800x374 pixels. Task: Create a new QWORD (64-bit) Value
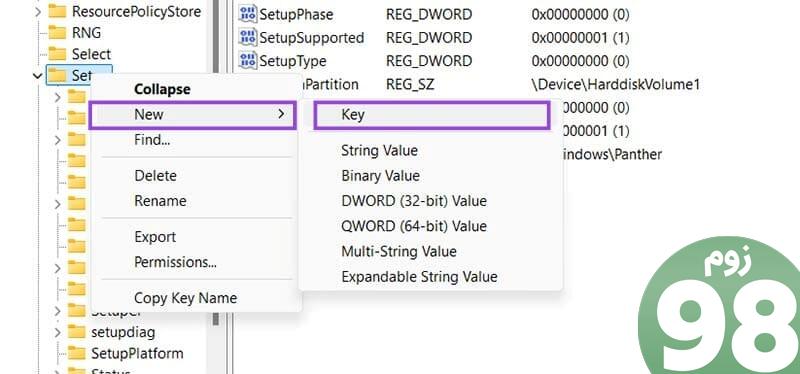click(x=414, y=226)
